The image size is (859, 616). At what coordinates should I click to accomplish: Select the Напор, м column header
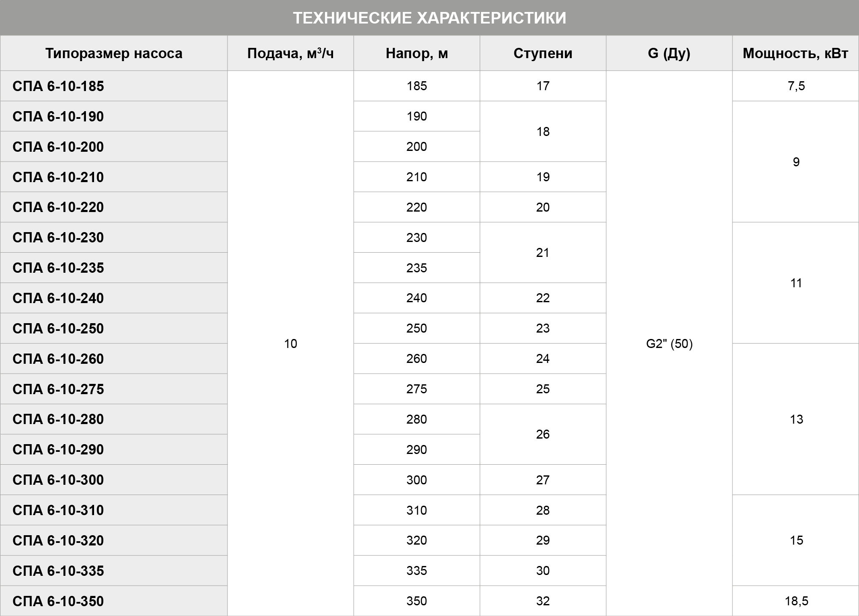tap(416, 53)
